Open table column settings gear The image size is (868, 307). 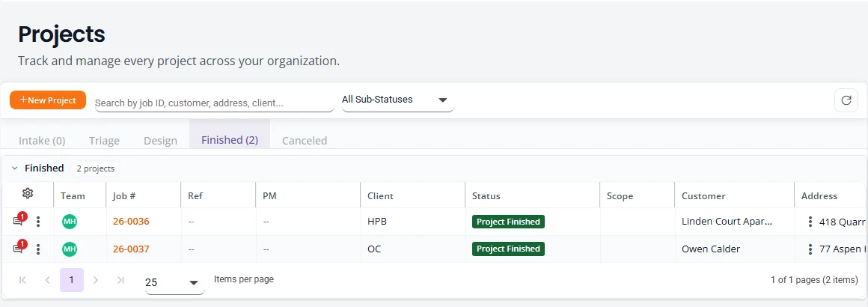tap(28, 193)
